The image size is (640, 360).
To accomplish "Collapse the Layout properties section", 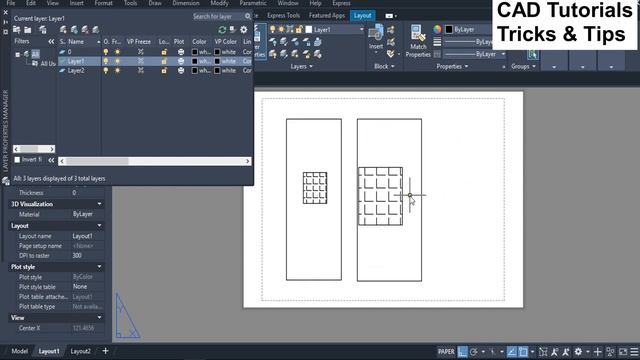I will click(x=99, y=225).
